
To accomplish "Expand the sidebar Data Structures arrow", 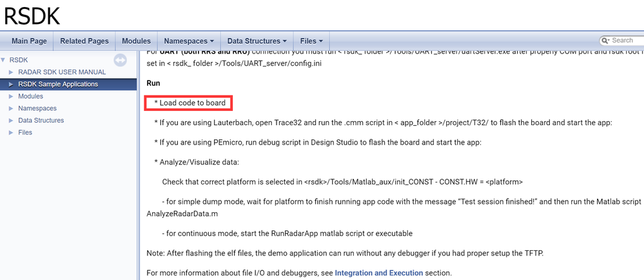I will (x=11, y=121).
